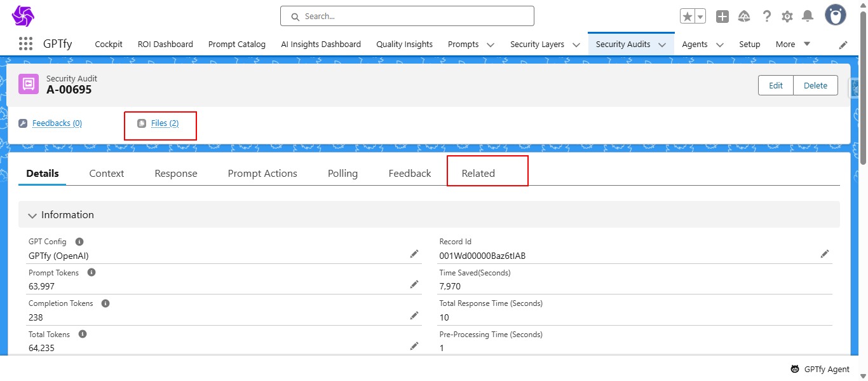Click the Edit button
The image size is (868, 381).
776,85
